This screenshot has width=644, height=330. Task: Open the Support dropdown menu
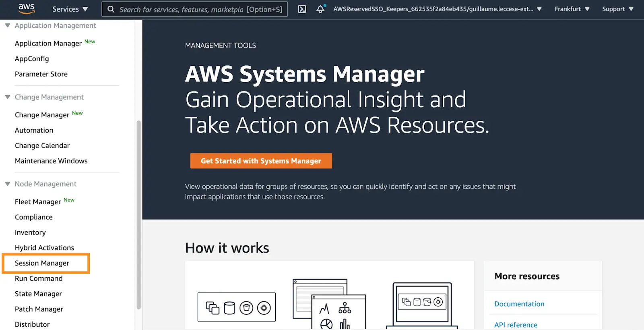(x=618, y=9)
